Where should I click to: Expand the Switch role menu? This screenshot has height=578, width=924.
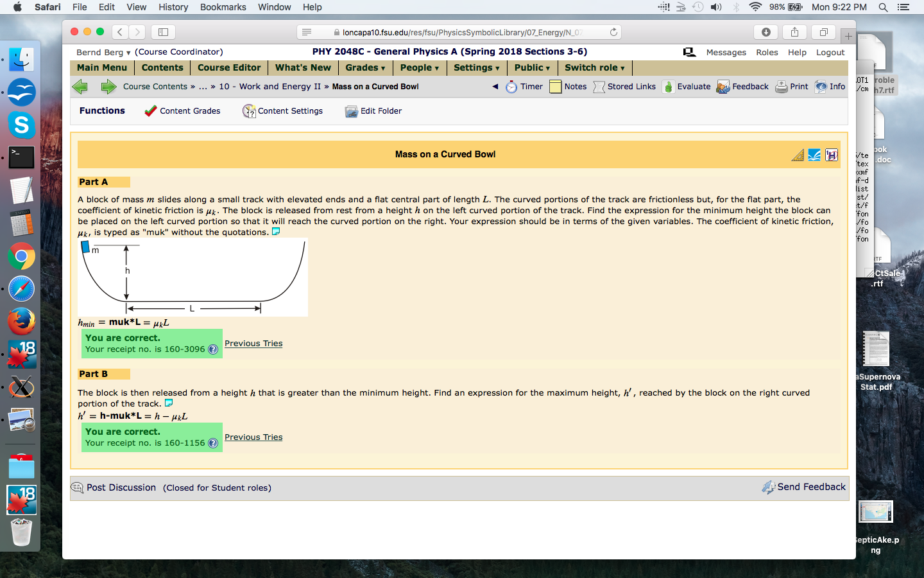[x=595, y=68]
